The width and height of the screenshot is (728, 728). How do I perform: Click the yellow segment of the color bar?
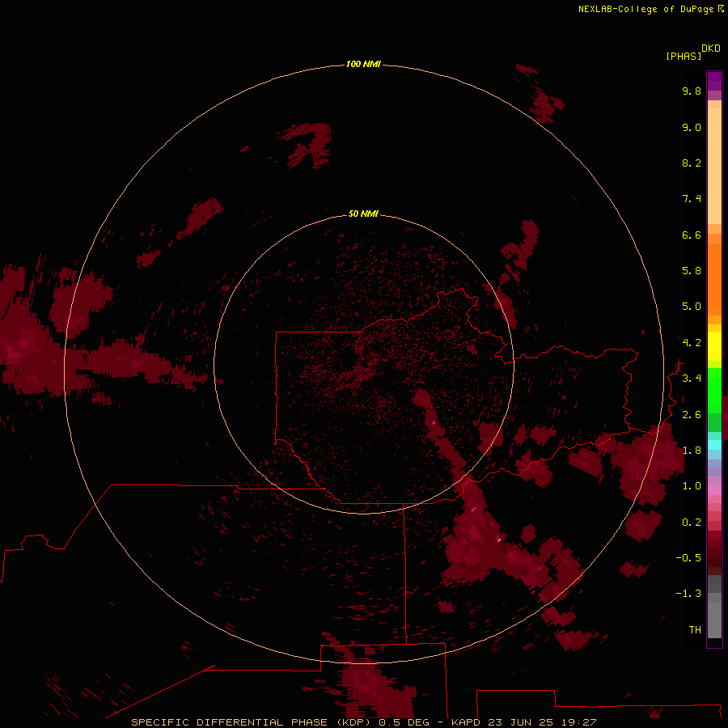pos(714,346)
